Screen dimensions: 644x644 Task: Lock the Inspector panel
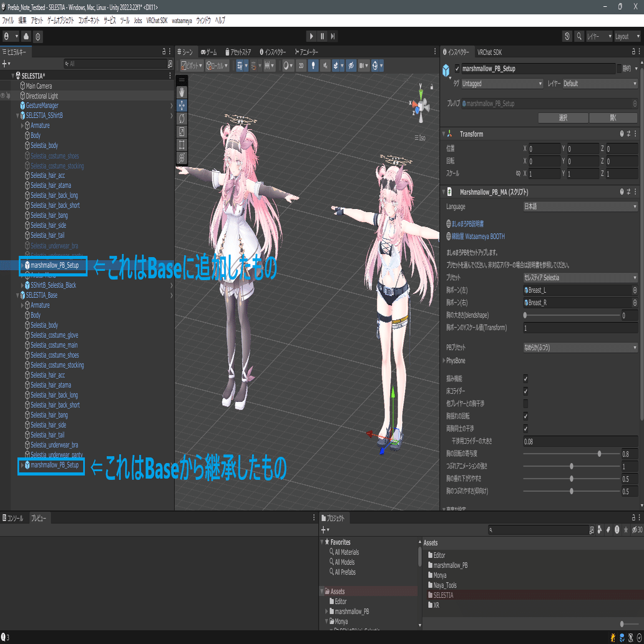pyautogui.click(x=633, y=52)
